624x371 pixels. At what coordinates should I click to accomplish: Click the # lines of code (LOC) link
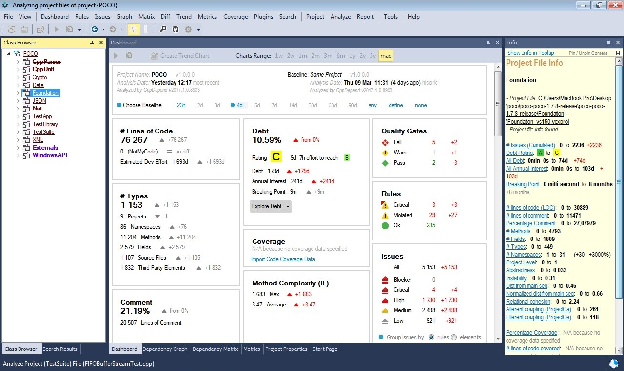[530, 207]
